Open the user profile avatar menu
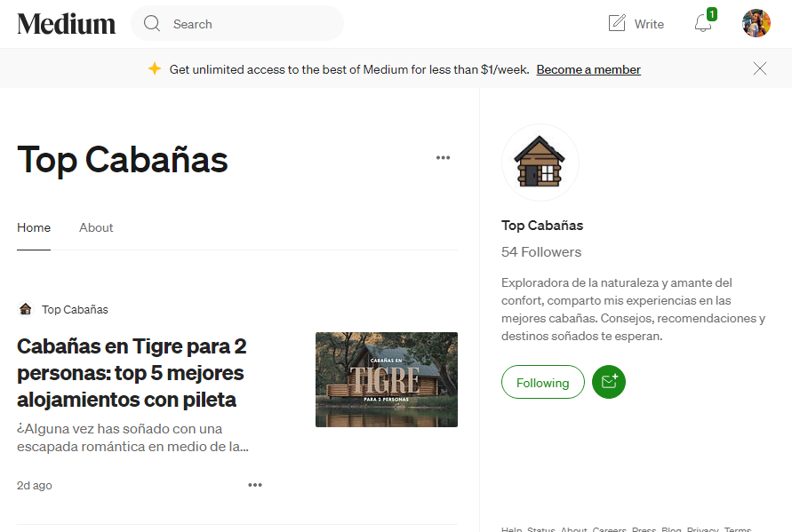 tap(756, 23)
